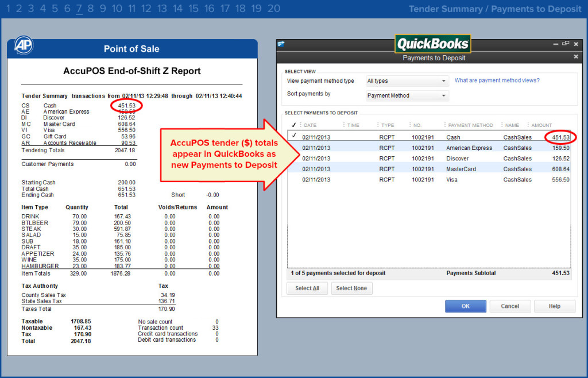Select the American Express payment row
Image resolution: width=588 pixels, height=378 pixels.
pyautogui.click(x=430, y=148)
